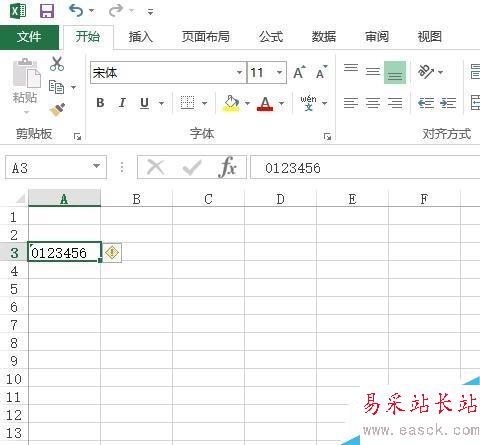The width and height of the screenshot is (480, 445).
Task: Click the Orientation text rotation icon
Action: pos(426,72)
